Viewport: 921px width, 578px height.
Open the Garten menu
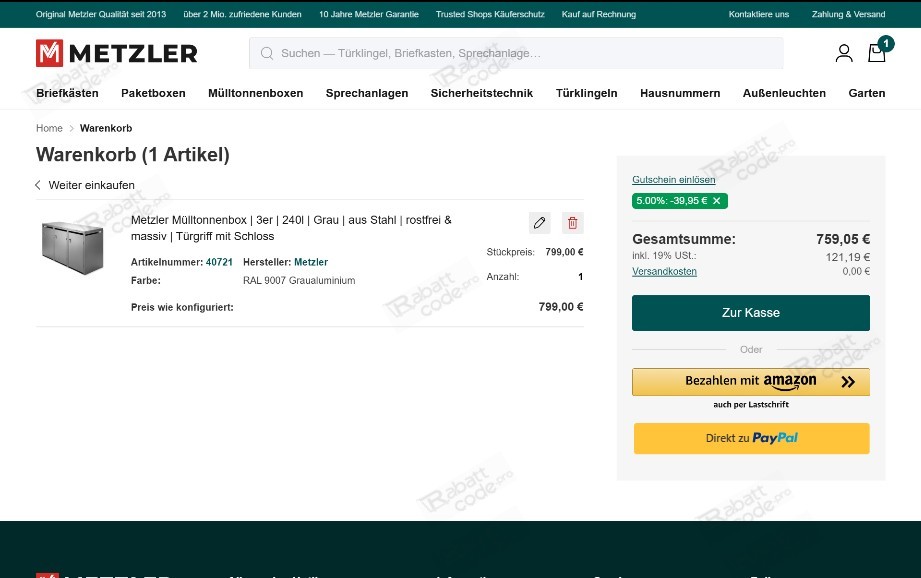click(867, 93)
